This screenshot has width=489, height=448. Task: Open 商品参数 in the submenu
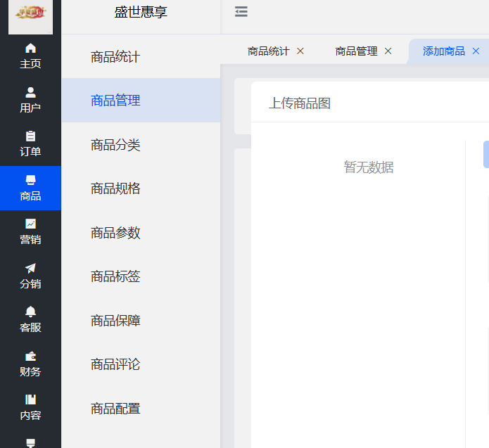141,233
